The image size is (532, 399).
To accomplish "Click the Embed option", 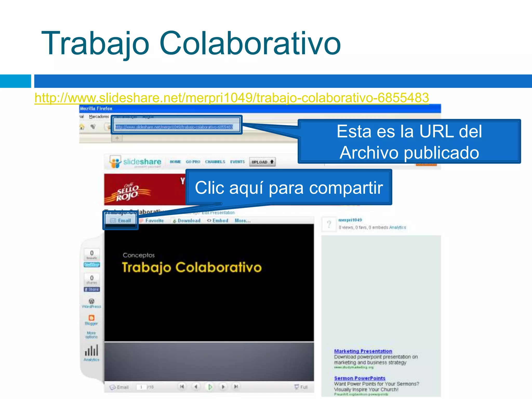I will pyautogui.click(x=217, y=221).
